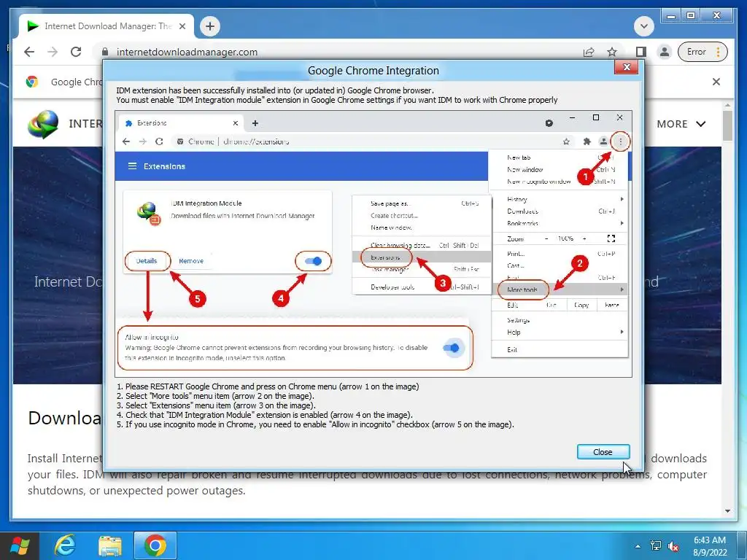Click the page's vertical scrollbar thumb
Image resolution: width=747 pixels, height=560 pixels.
click(727, 125)
